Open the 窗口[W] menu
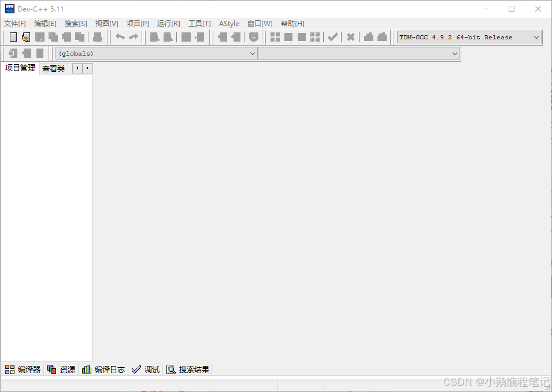Screen dimensions: 552x392 click(x=260, y=24)
